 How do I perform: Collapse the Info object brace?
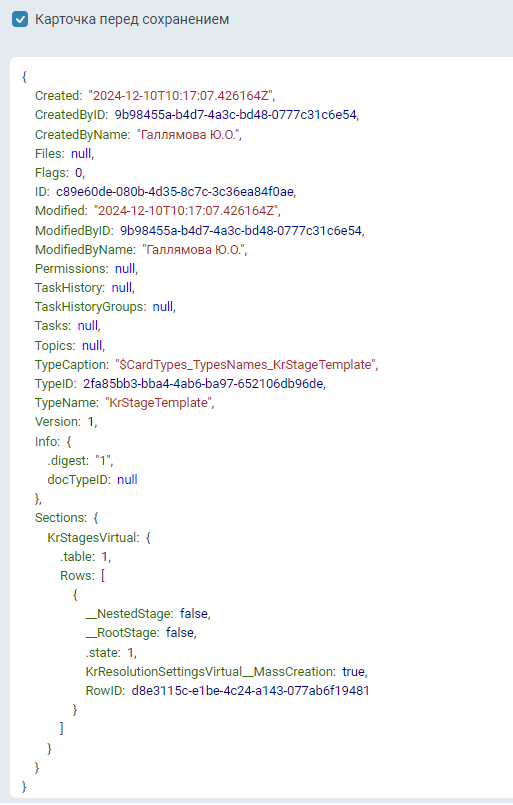coord(69,442)
